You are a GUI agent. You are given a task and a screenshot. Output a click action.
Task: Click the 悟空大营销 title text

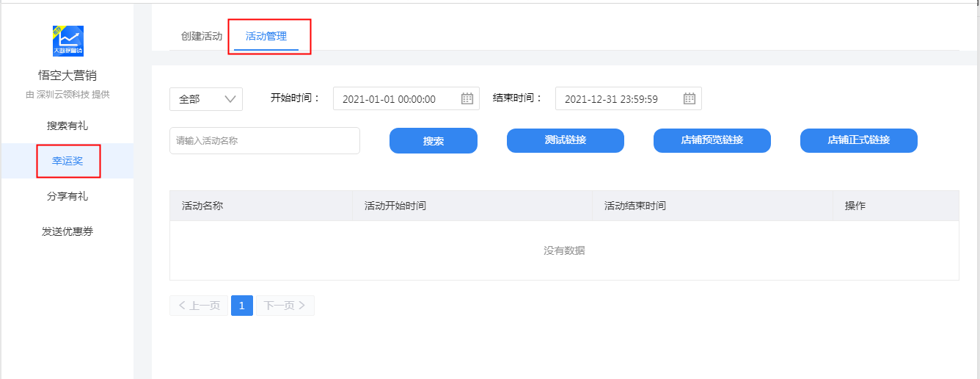(67, 75)
